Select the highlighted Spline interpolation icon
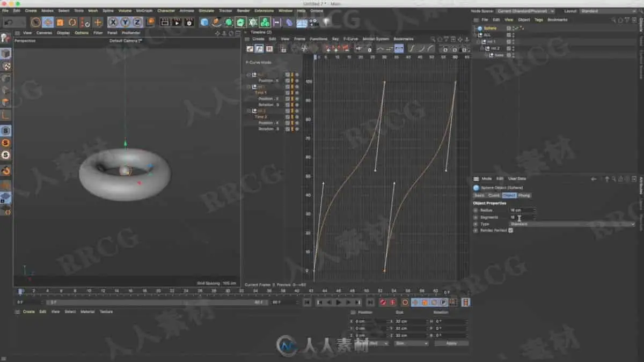Image resolution: width=644 pixels, height=362 pixels. pos(399,48)
